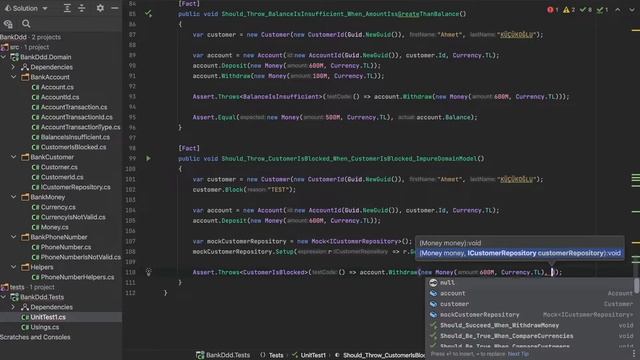
Task: Collapse the BankPhoneNumber folder
Action: pyautogui.click(x=13, y=237)
